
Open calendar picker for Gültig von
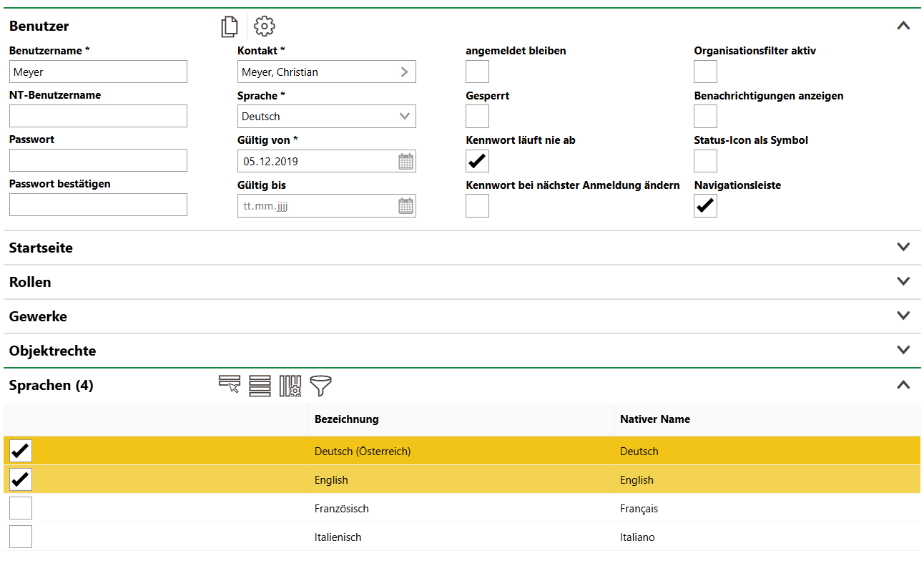tap(406, 162)
